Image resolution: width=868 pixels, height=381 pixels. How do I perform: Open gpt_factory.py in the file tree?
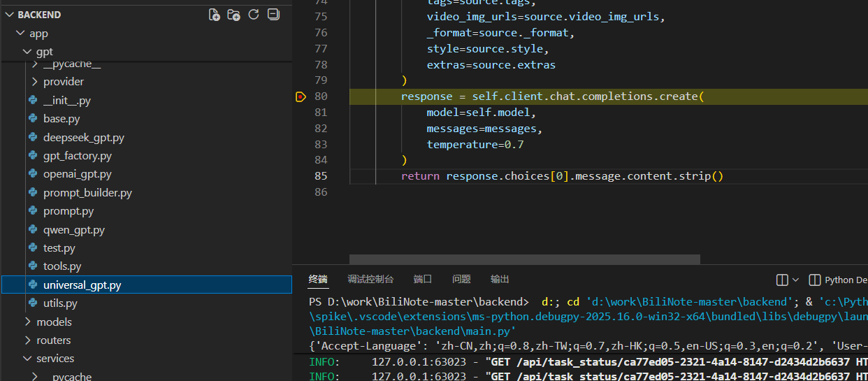77,156
